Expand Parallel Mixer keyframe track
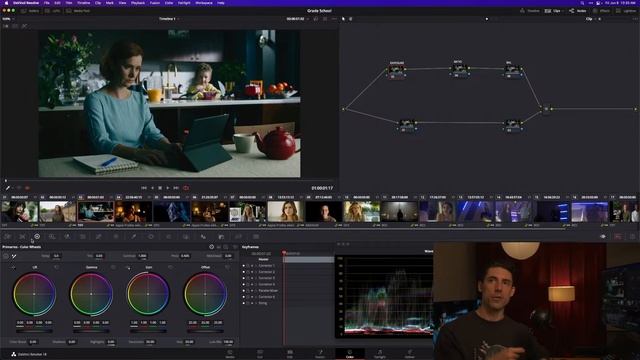Screen dimensions: 640x360 click(x=256, y=291)
